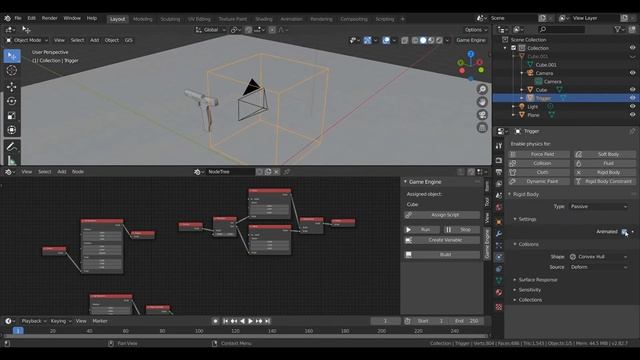Open the Shape Convex Hull dropdown
The height and width of the screenshot is (360, 640).
tap(599, 257)
